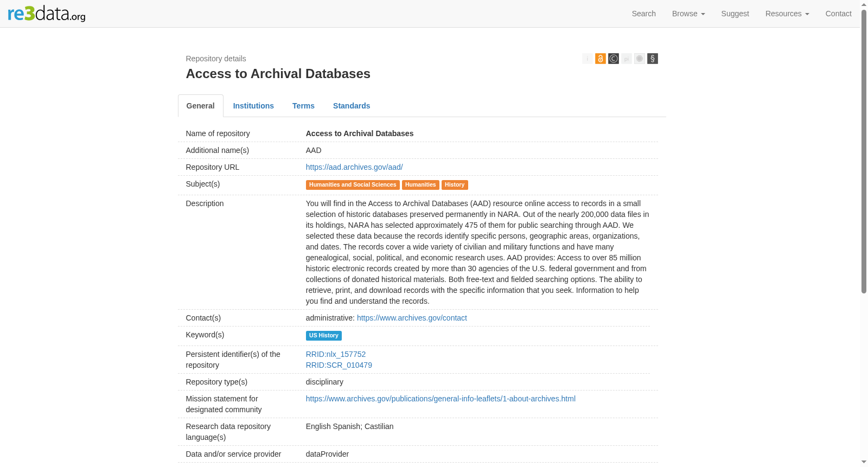This screenshot has height=467, width=868.
Task: Click the vertical page scrollbar thumb
Action: tap(864, 152)
